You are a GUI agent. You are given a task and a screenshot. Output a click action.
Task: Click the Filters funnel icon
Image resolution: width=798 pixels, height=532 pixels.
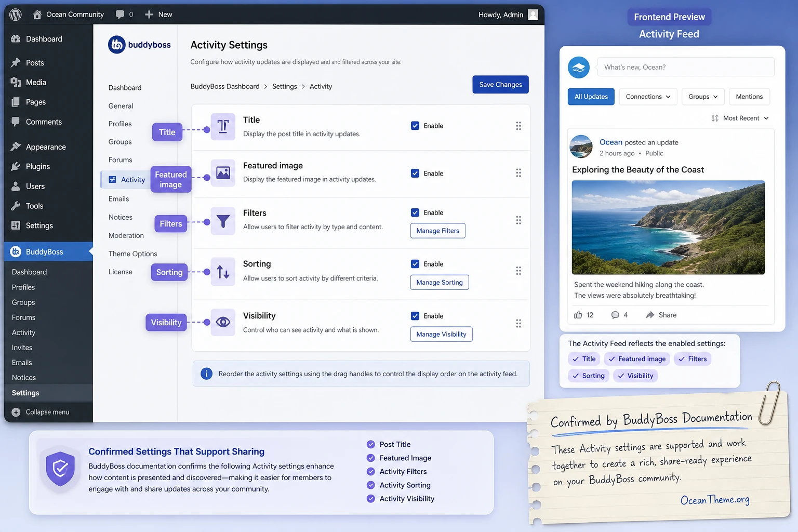(x=223, y=221)
